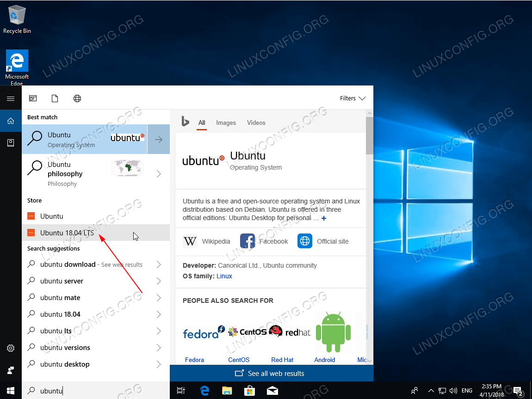Switch to the Videos tab
The width and height of the screenshot is (532, 399).
pyautogui.click(x=256, y=123)
